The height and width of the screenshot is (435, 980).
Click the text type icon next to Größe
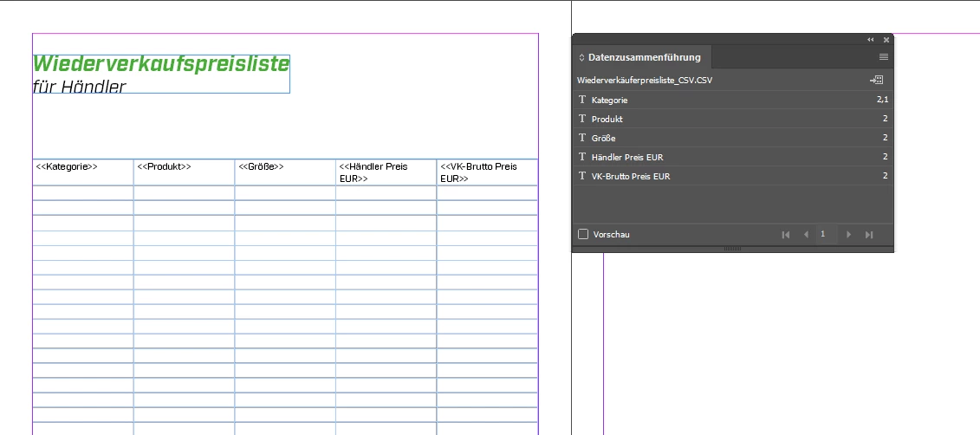pos(582,138)
